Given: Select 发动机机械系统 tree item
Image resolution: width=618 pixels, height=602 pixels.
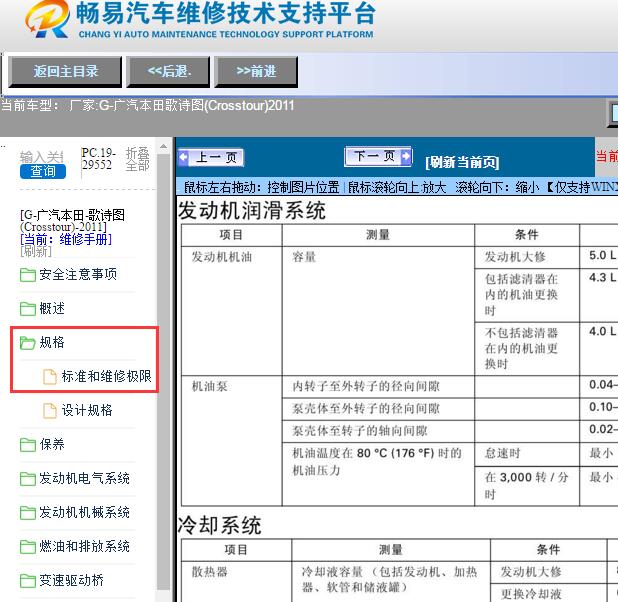Looking at the screenshot, I should pyautogui.click(x=84, y=512).
